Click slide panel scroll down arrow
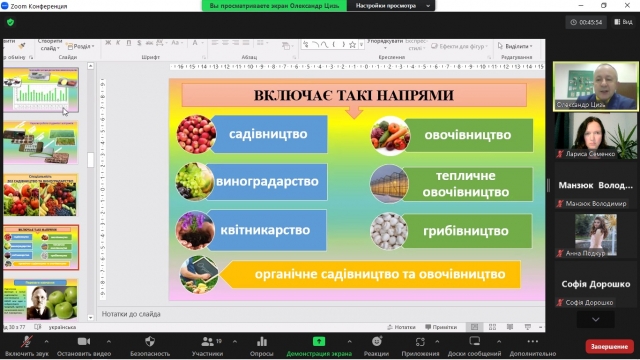Viewport: 640px width, 360px height. (91, 318)
